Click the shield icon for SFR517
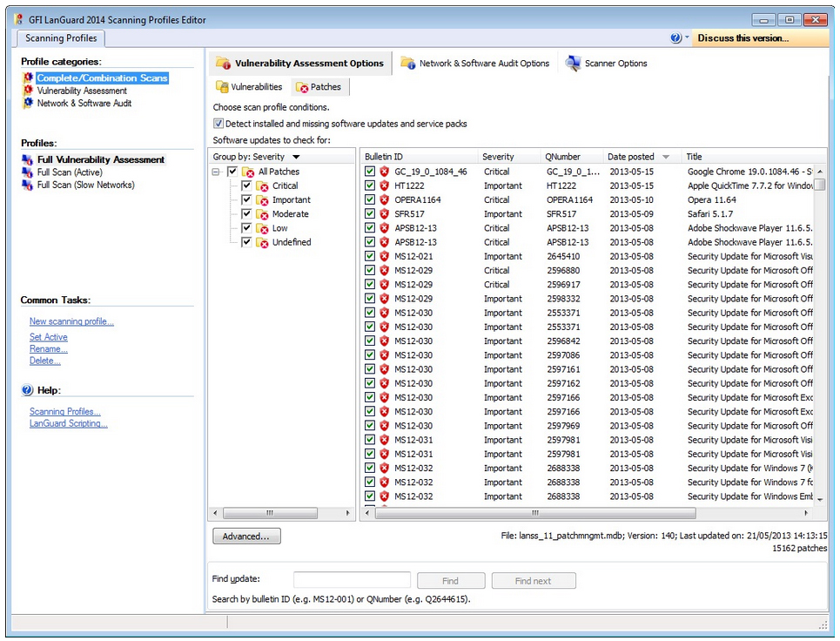This screenshot has width=840, height=641. (384, 214)
